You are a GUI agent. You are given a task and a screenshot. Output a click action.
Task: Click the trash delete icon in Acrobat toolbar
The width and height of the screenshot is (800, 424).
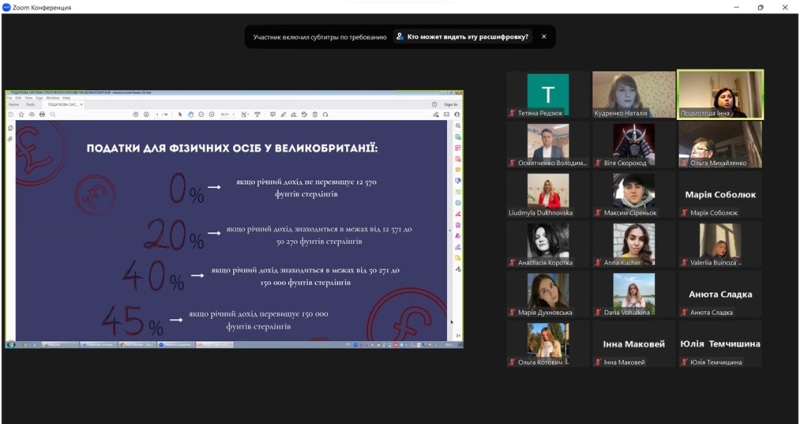pos(315,114)
